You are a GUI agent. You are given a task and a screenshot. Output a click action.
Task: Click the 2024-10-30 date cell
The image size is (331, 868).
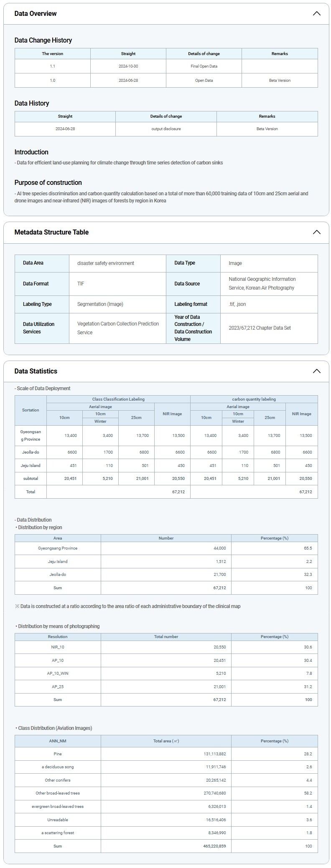point(128,66)
